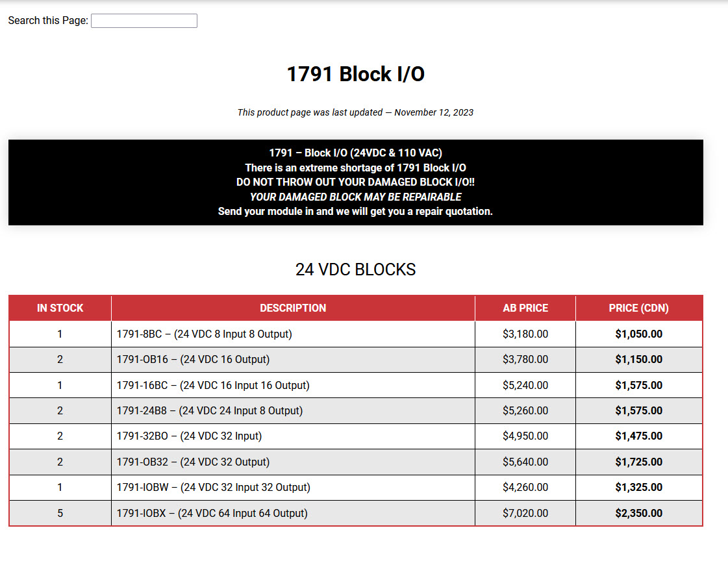Select the 1791-IOBX 64 Input 64 Output description

(212, 514)
